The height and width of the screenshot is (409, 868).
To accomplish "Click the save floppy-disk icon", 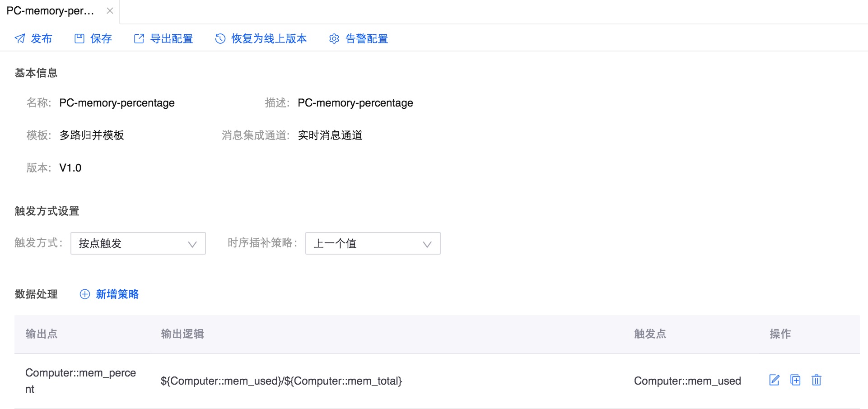I will [x=79, y=39].
